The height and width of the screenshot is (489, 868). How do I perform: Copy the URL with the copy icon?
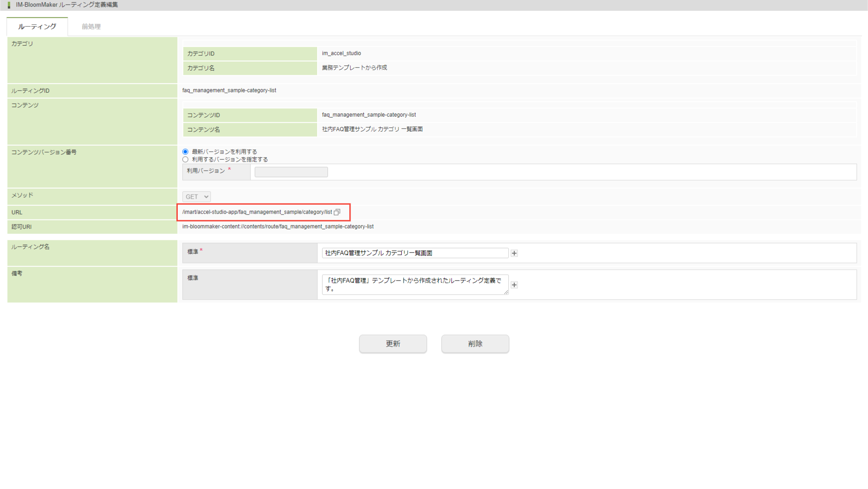click(x=337, y=212)
